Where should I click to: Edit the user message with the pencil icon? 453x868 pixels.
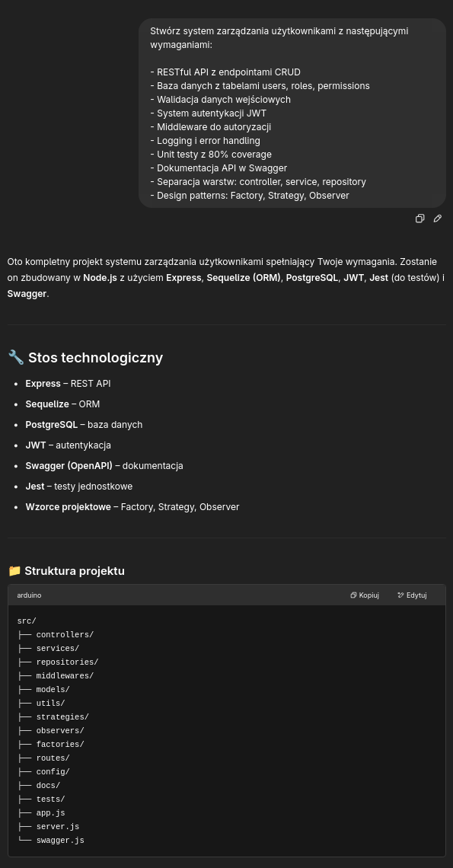438,219
